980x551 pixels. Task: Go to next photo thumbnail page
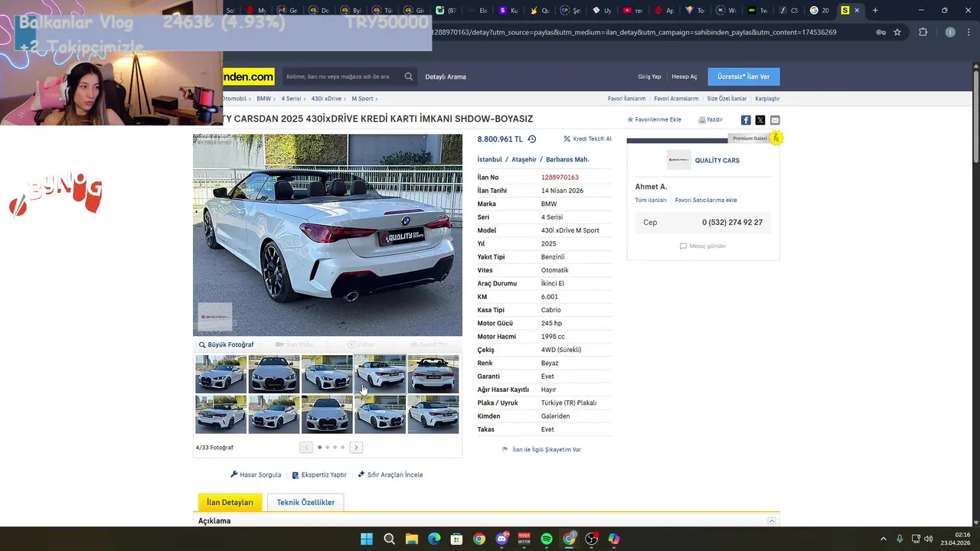tap(356, 448)
